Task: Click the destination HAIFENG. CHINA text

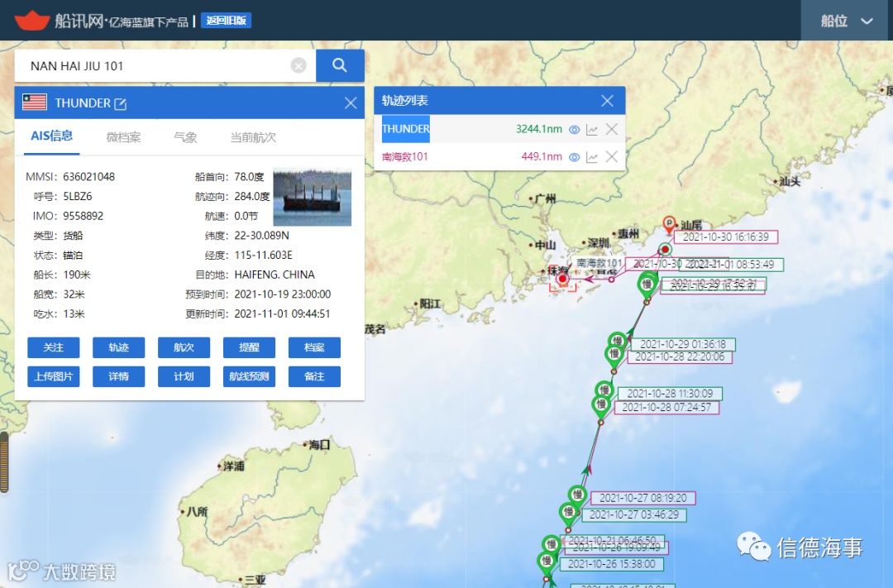Action: pyautogui.click(x=275, y=275)
